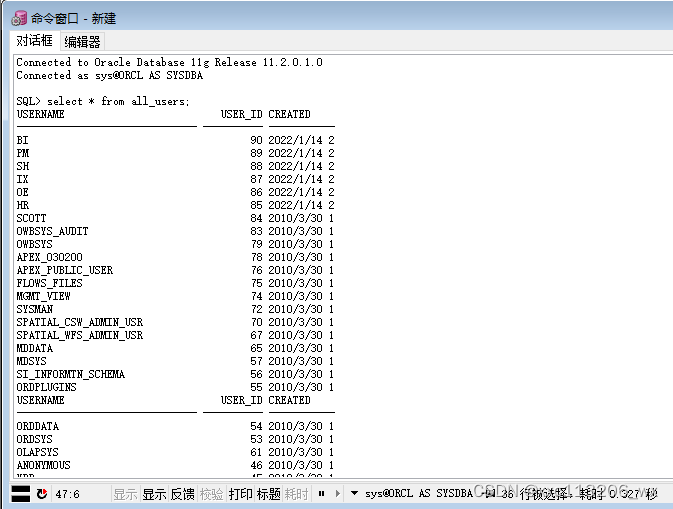Click the pause icon in status bar

point(321,494)
